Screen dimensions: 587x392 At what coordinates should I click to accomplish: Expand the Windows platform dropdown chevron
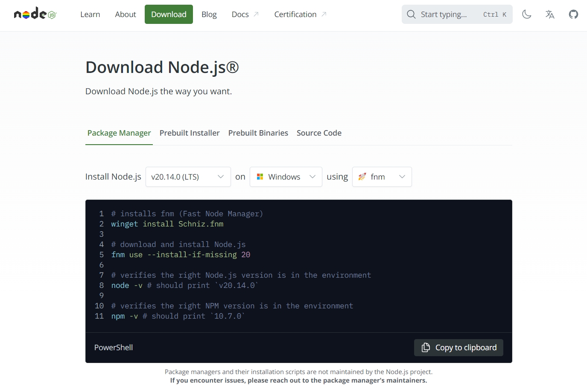[x=312, y=177]
